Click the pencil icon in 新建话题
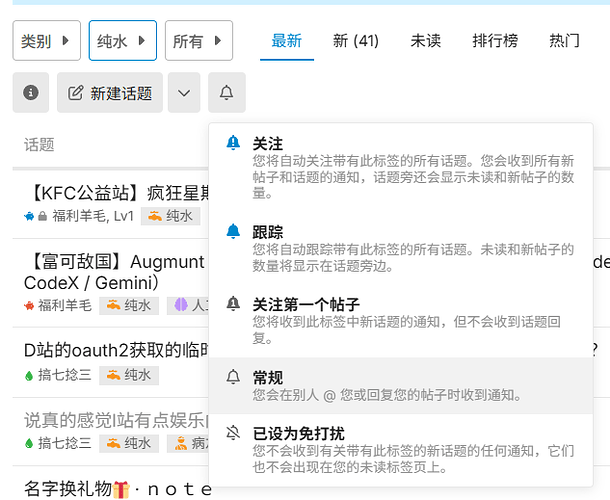Image resolution: width=610 pixels, height=500 pixels. 75,93
